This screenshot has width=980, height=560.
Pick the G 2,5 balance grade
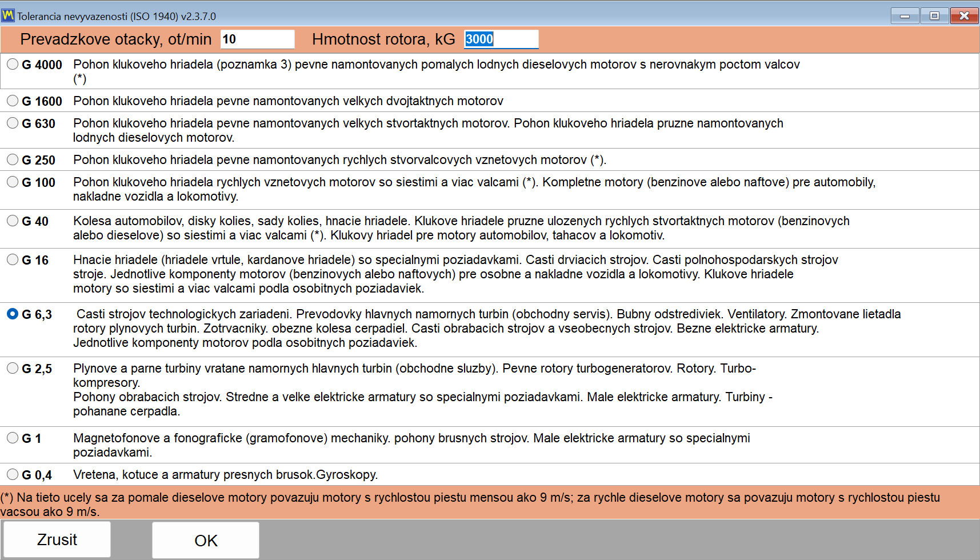coord(13,369)
